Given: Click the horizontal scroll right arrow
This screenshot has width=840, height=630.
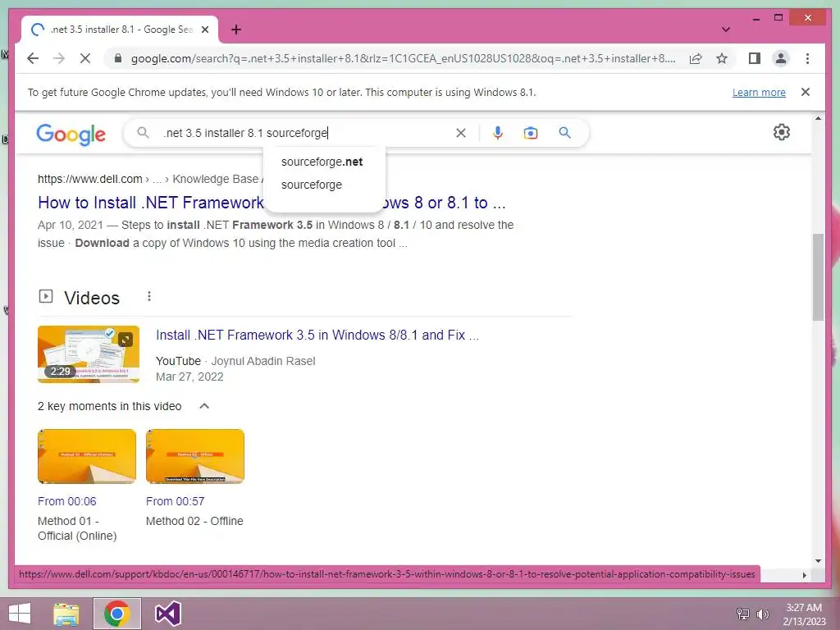Looking at the screenshot, I should (x=804, y=575).
